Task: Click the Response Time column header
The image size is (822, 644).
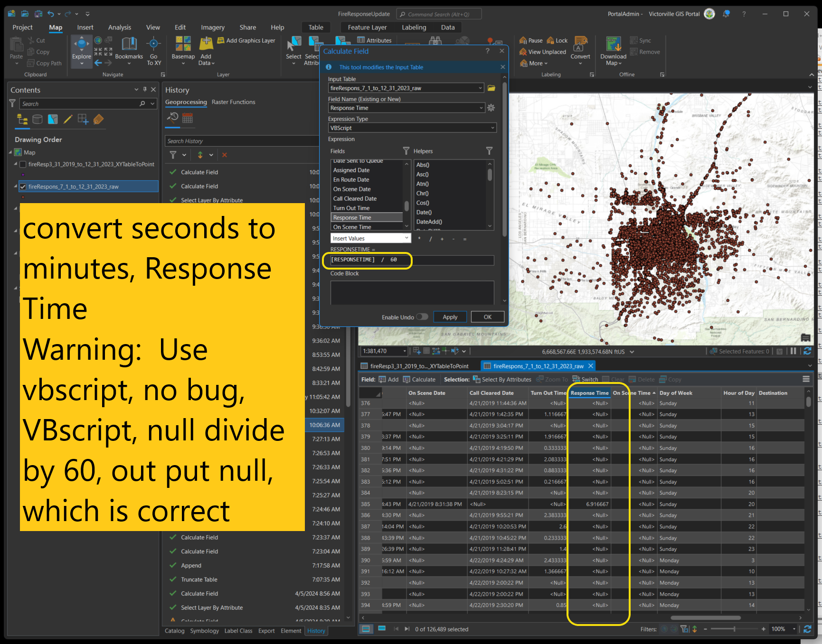Action: coord(589,393)
